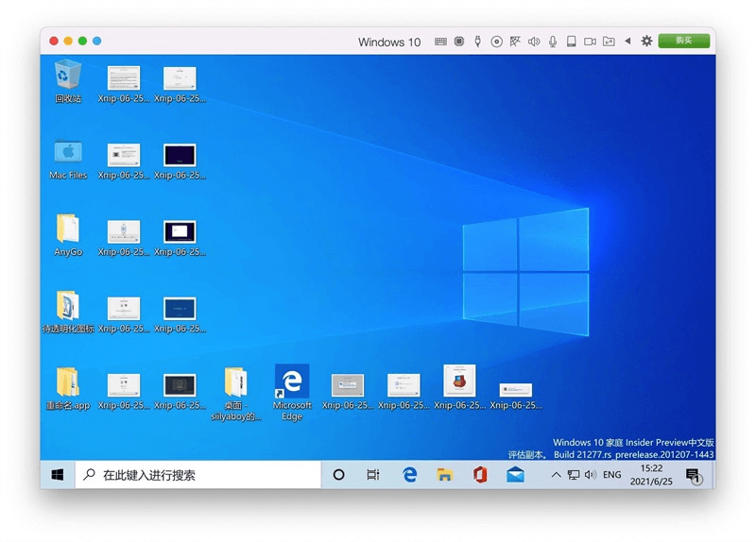The width and height of the screenshot is (756, 542).
Task: Click the USB device icon in title bar
Action: 478,42
